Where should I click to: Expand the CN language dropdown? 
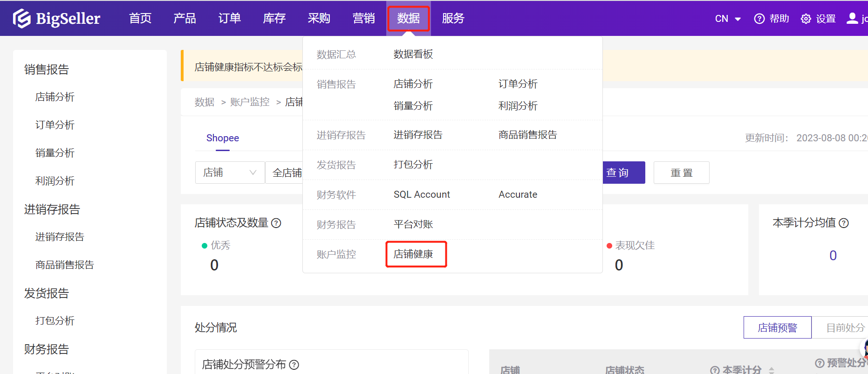pyautogui.click(x=728, y=19)
